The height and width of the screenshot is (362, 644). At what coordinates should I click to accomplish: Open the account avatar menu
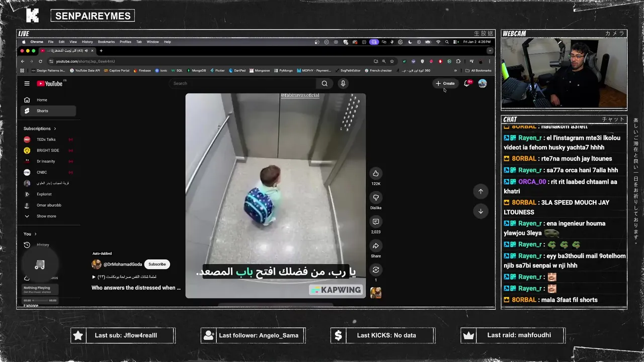click(x=482, y=83)
